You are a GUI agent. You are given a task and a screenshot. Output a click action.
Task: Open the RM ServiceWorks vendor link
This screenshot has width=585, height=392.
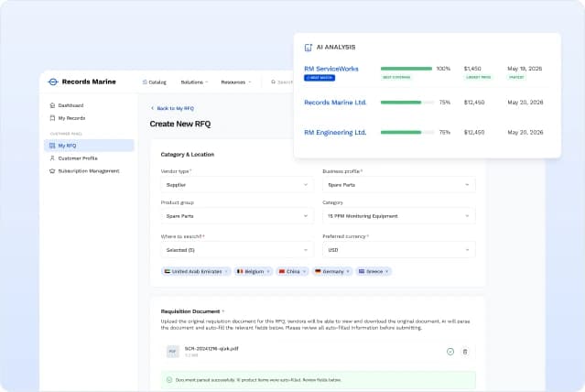[331, 69]
